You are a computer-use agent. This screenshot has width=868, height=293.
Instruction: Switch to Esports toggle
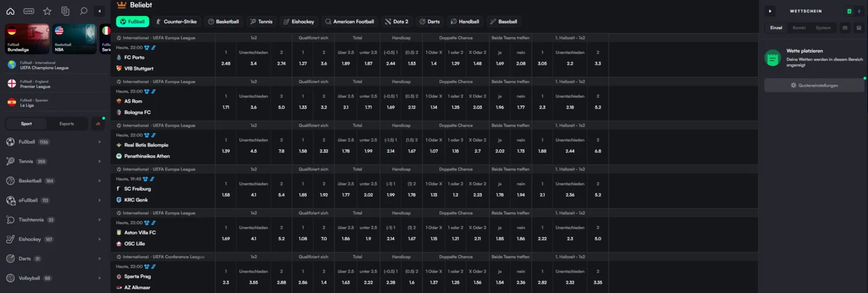(67, 124)
